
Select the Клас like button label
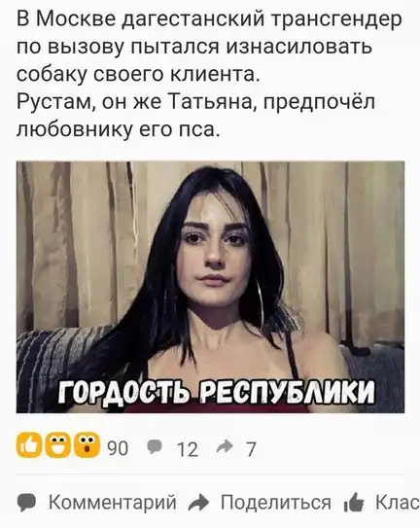[x=398, y=503]
